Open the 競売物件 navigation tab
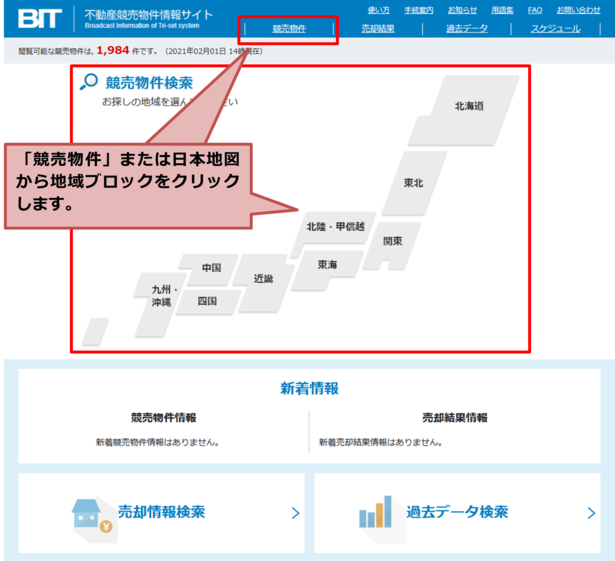This screenshot has width=615, height=561. (x=289, y=29)
